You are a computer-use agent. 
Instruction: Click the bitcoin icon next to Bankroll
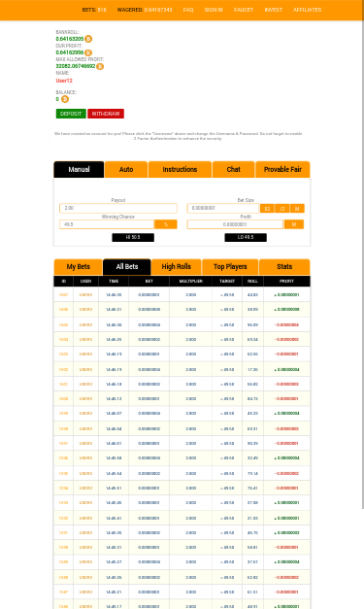[x=88, y=39]
